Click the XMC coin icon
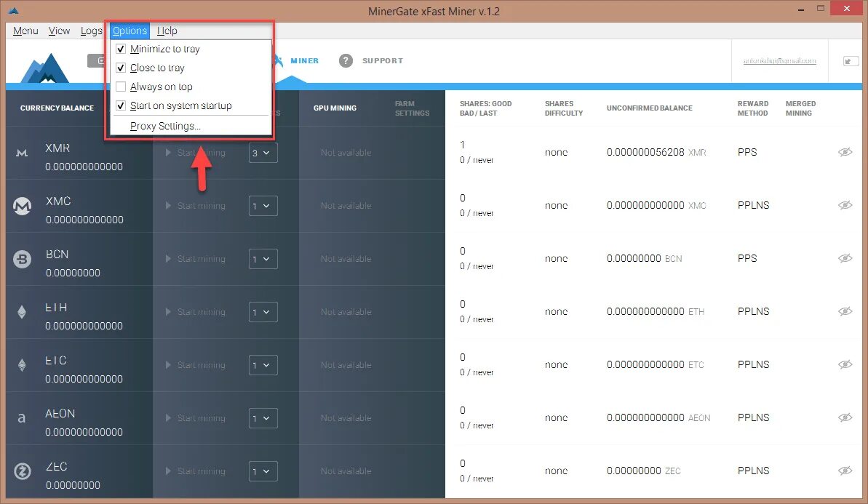The width and height of the screenshot is (868, 504). click(x=22, y=206)
